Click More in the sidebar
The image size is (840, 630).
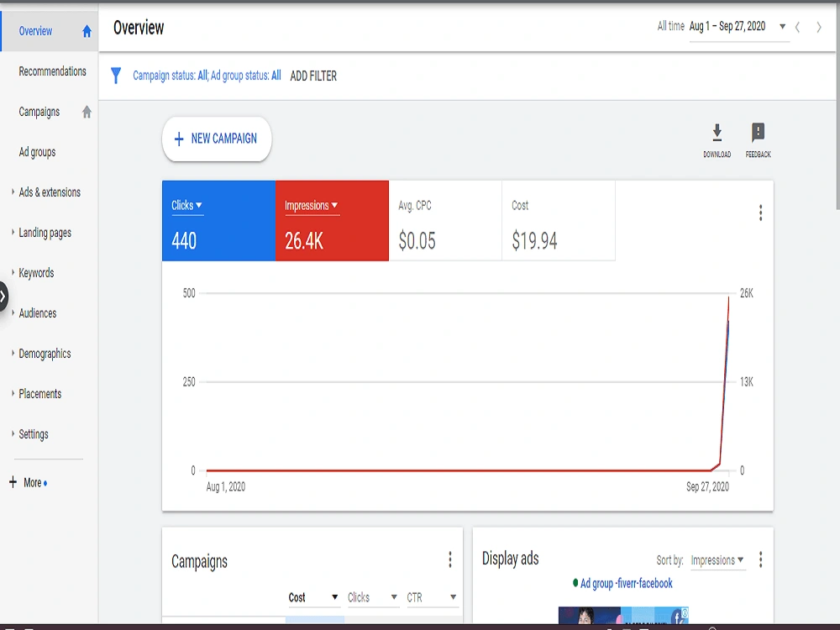tap(33, 483)
